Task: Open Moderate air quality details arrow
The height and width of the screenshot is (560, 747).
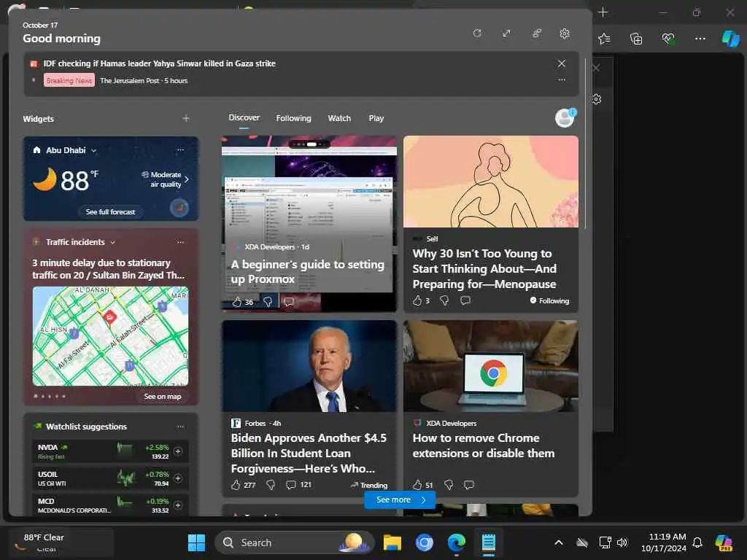Action: point(187,179)
